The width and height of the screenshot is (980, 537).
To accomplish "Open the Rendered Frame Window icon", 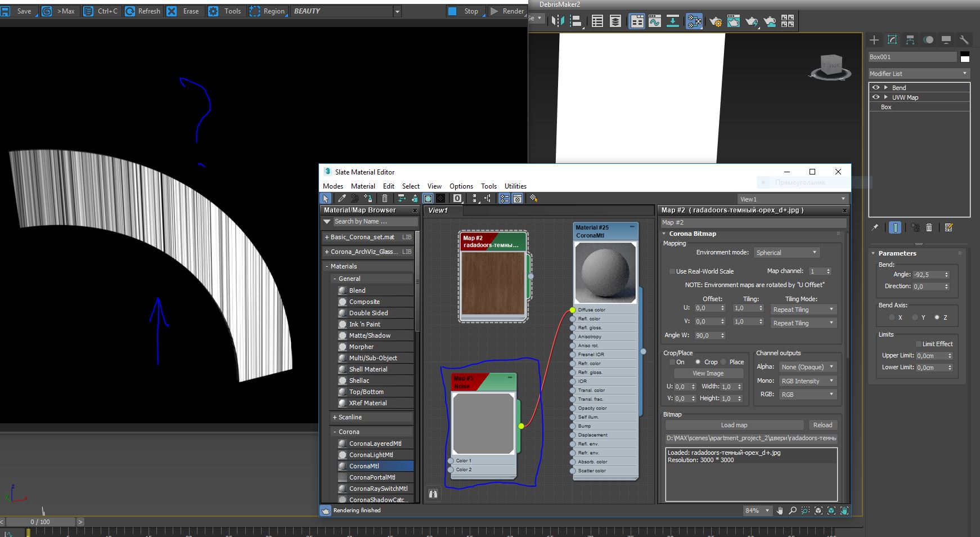I will point(734,21).
